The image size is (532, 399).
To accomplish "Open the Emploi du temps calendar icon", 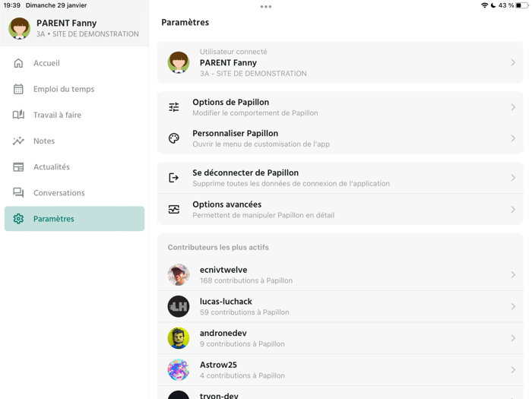I will click(x=18, y=89).
